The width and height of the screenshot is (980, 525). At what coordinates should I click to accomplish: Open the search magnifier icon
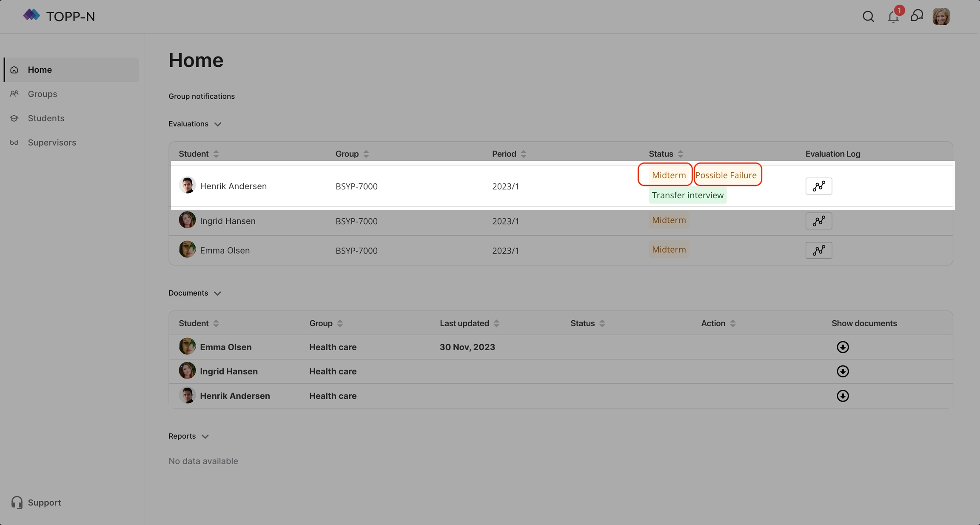(868, 17)
